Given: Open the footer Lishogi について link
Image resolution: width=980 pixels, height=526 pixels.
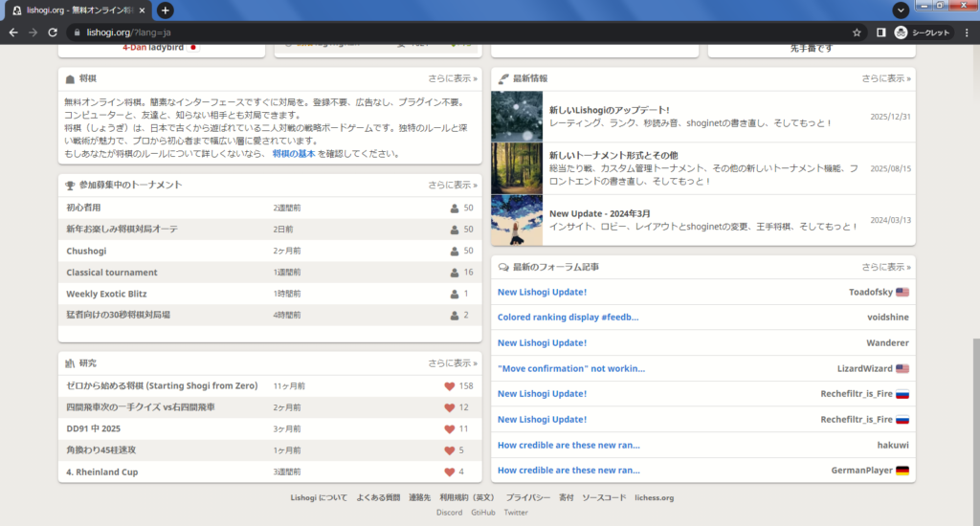Looking at the screenshot, I should tap(319, 498).
